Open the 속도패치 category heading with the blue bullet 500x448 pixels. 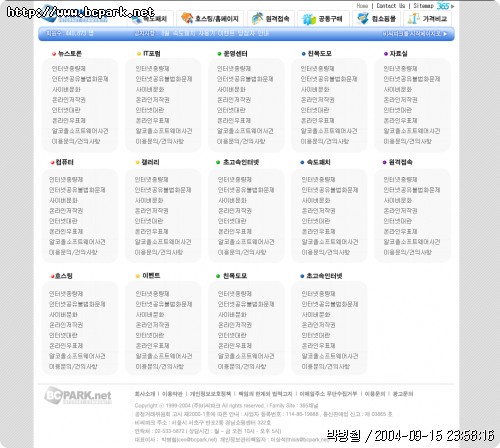[x=318, y=162]
